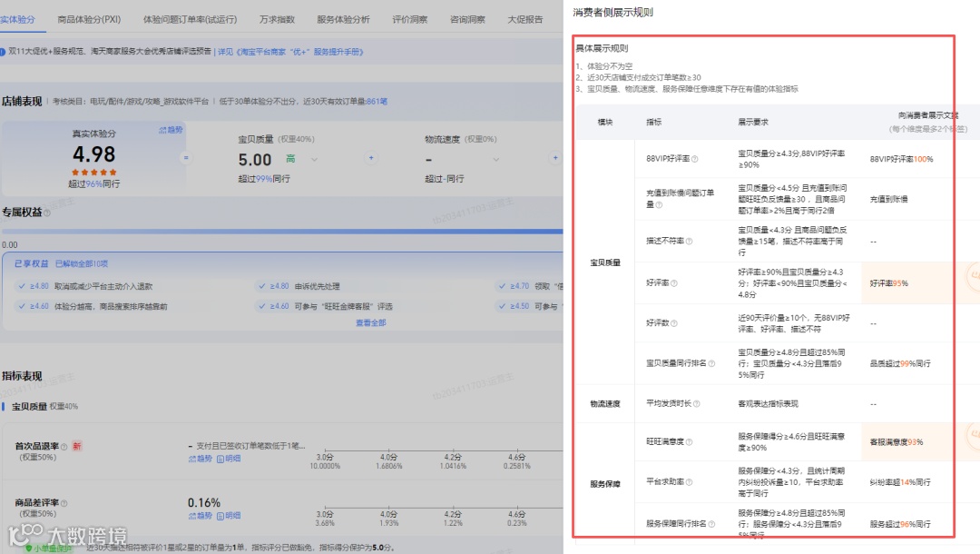Click the 88VIP好评率100% display text
Viewport: 980px width, 554px height.
(x=901, y=160)
